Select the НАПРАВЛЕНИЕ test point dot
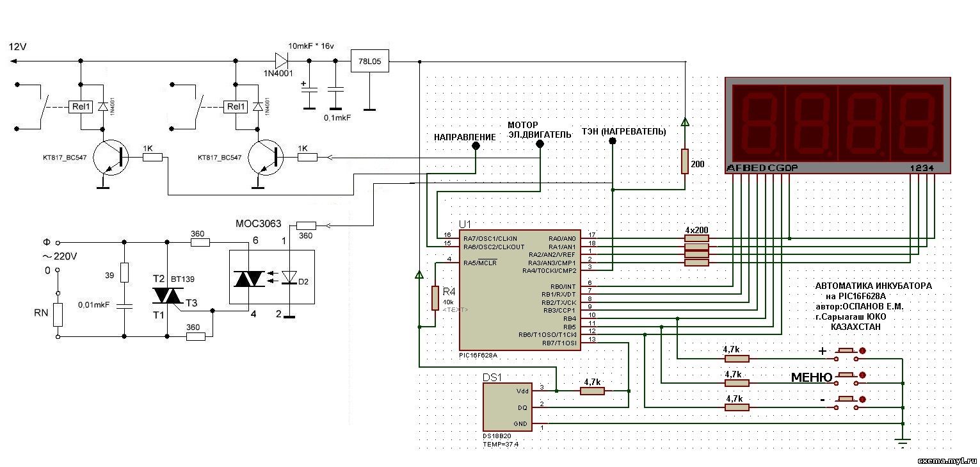The height and width of the screenshot is (467, 980). tap(475, 146)
